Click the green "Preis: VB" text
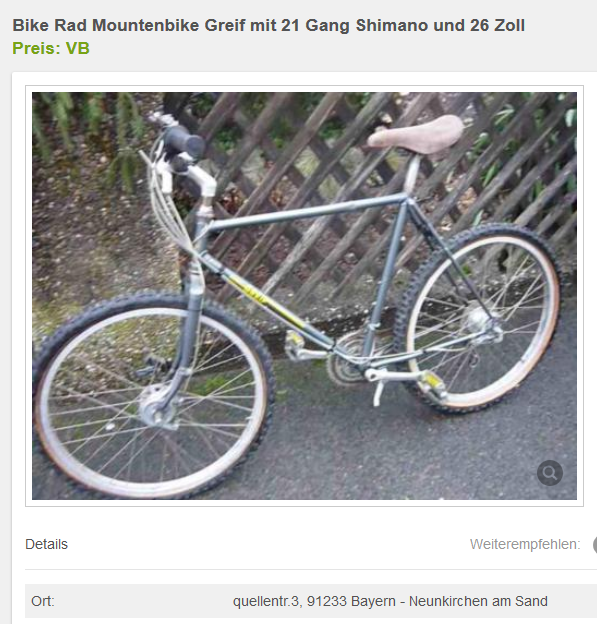 pyautogui.click(x=51, y=48)
